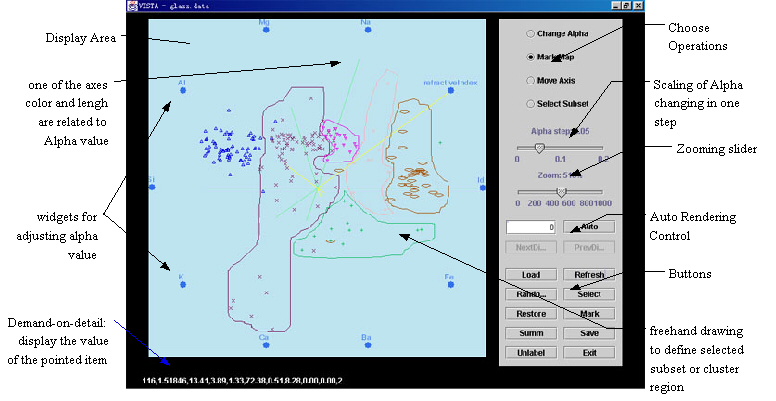The height and width of the screenshot is (401, 776).
Task: Select the Fe axis widget dot
Action: (449, 285)
